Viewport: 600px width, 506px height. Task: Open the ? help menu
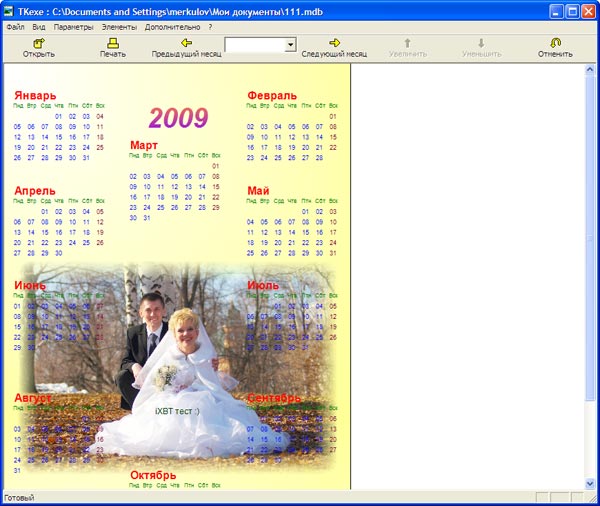tap(210, 27)
